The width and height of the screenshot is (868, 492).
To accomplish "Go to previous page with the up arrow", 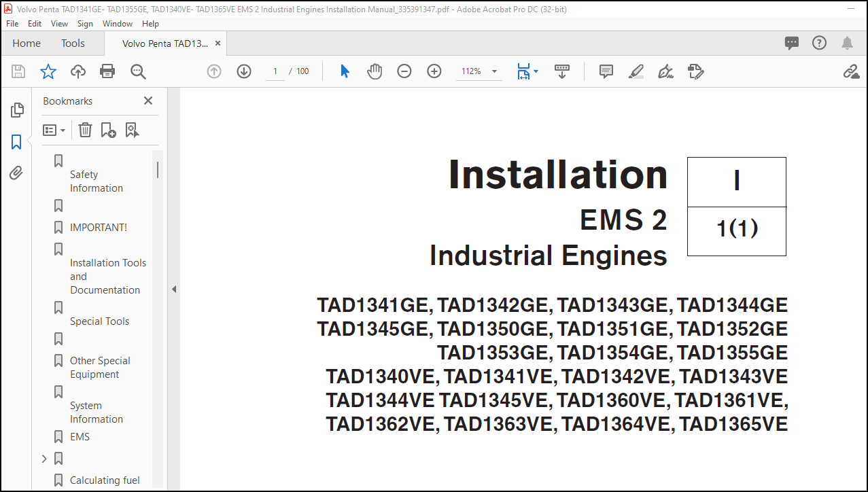I will point(214,71).
